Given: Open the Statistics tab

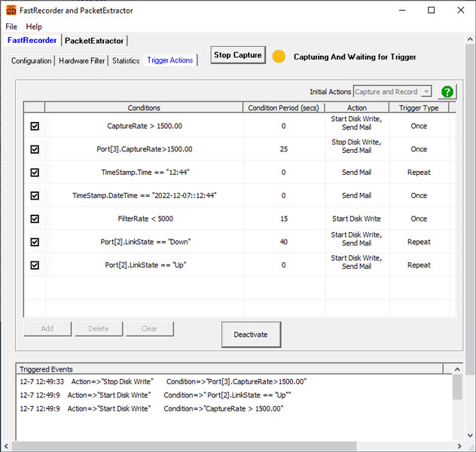Looking at the screenshot, I should pos(126,61).
